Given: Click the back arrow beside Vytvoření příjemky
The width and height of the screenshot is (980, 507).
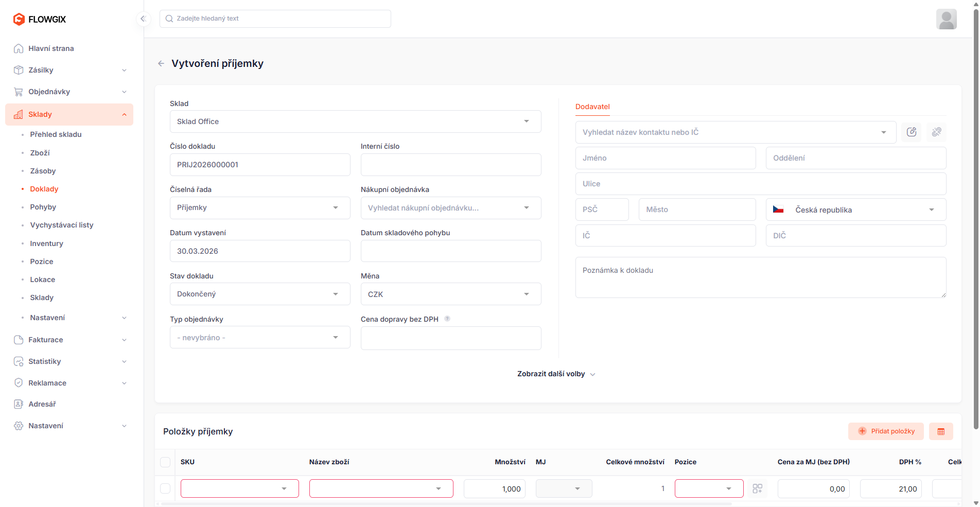Looking at the screenshot, I should (161, 64).
